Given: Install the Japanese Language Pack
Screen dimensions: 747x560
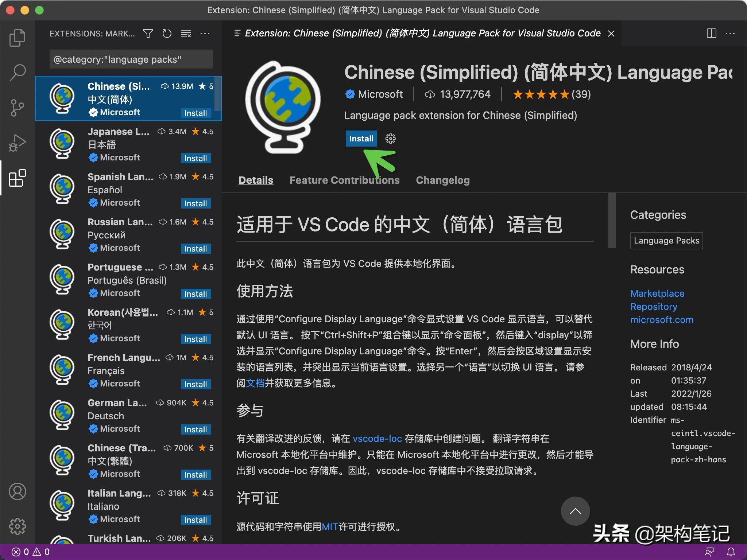Looking at the screenshot, I should click(x=196, y=158).
